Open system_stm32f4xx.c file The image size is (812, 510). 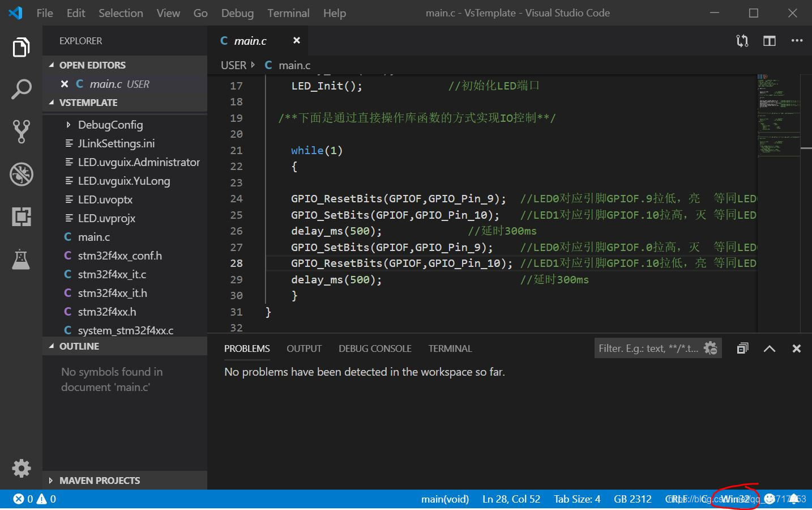126,330
